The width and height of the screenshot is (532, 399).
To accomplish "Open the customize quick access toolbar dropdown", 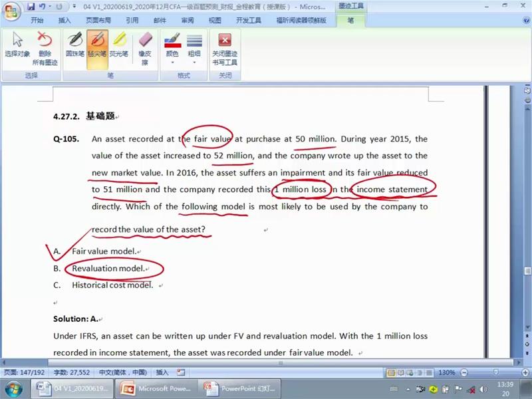I will [x=74, y=7].
